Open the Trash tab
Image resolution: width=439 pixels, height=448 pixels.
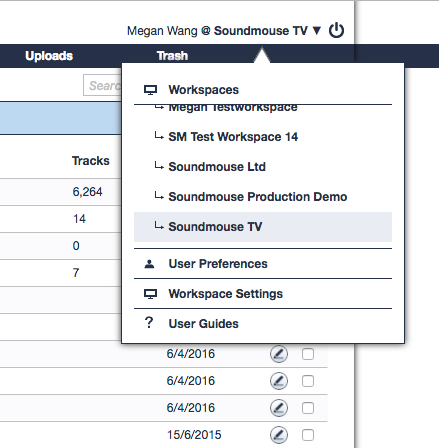point(172,56)
